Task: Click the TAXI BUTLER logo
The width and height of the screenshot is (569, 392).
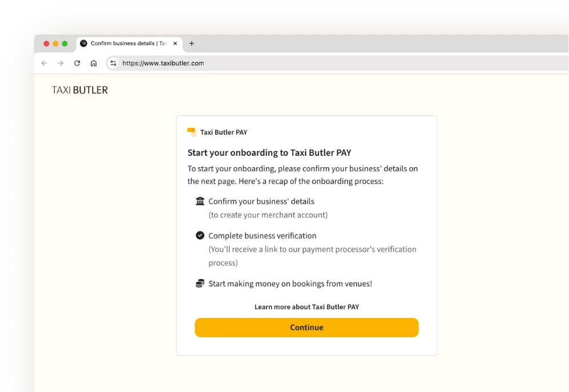Action: pyautogui.click(x=80, y=90)
